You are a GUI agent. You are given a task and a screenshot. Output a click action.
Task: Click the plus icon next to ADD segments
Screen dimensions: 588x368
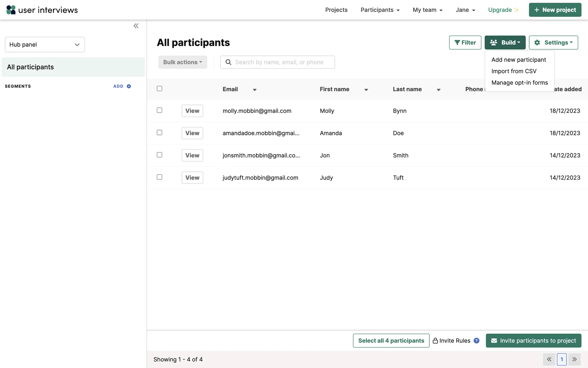point(129,86)
